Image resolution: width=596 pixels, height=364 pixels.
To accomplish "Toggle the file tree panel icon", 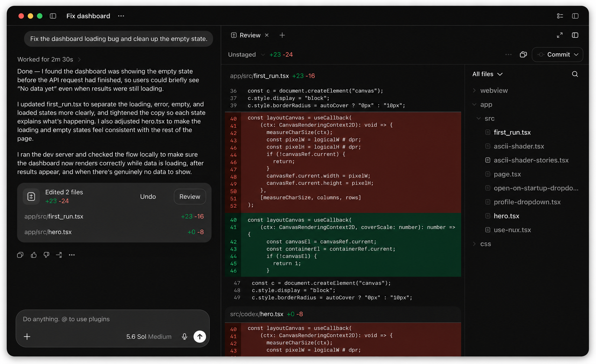I will [x=575, y=35].
